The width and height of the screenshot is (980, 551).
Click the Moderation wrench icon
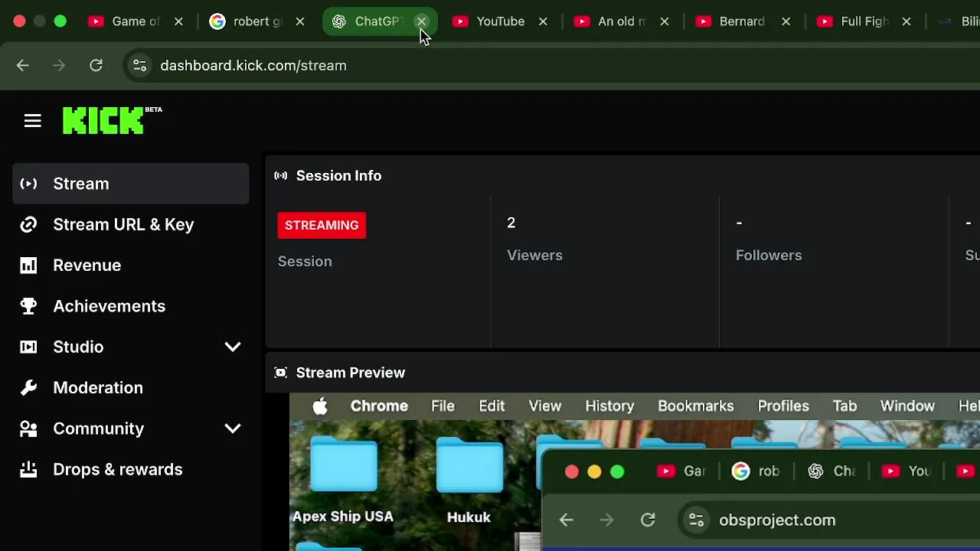(28, 388)
